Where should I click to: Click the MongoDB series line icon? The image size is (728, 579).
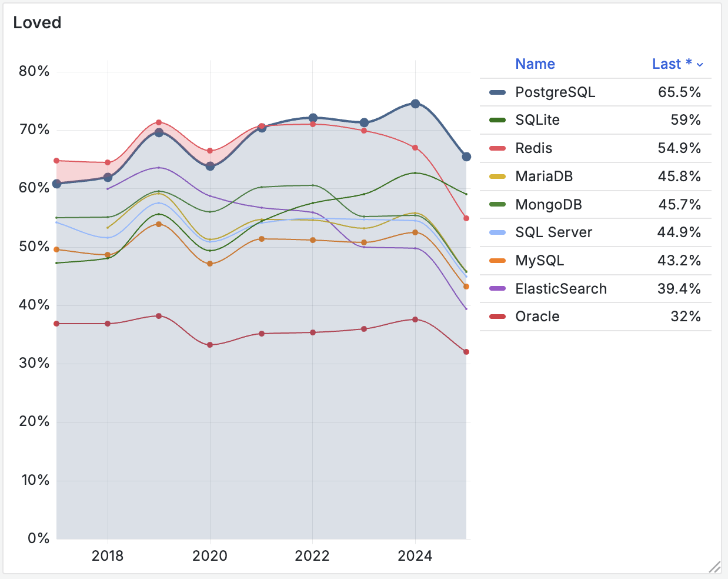[x=497, y=204]
